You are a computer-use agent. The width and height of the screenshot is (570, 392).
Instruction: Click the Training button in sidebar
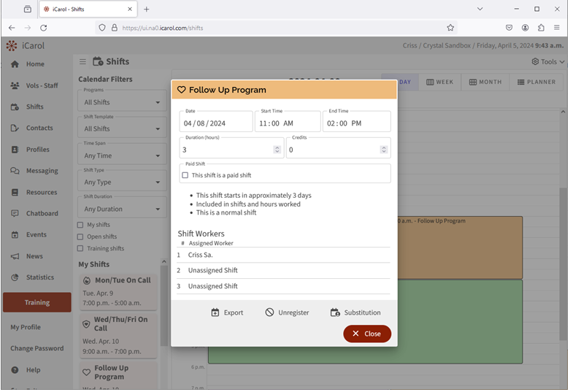click(37, 302)
